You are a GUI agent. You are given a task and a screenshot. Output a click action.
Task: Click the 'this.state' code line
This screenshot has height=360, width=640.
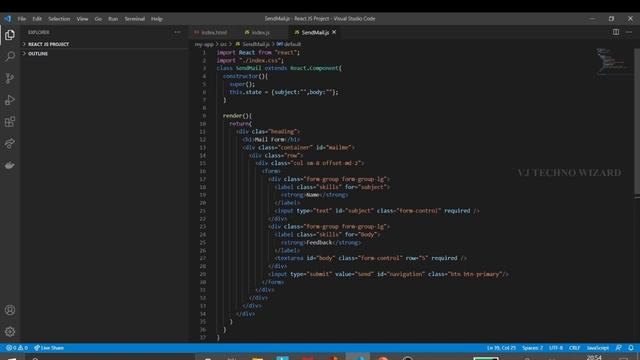point(284,92)
